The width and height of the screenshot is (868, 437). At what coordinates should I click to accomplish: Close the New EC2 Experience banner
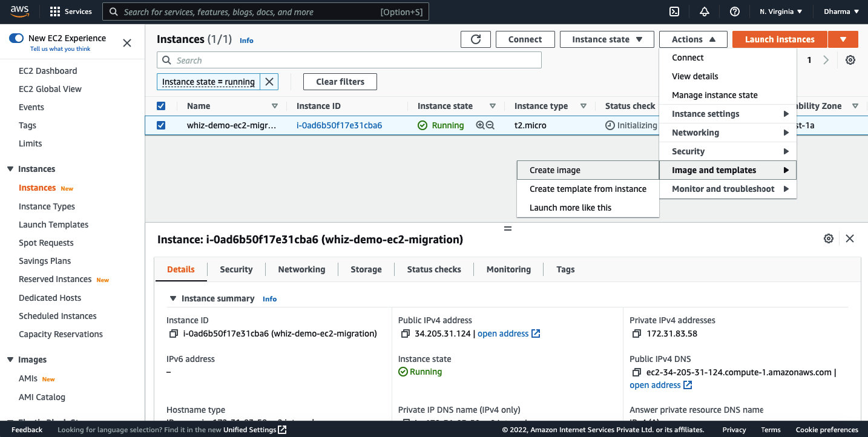tap(127, 43)
